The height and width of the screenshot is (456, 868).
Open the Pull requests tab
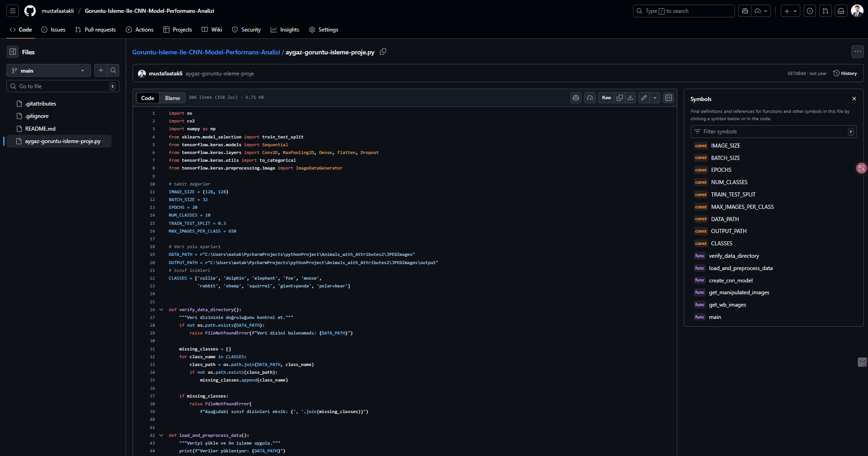tap(96, 30)
